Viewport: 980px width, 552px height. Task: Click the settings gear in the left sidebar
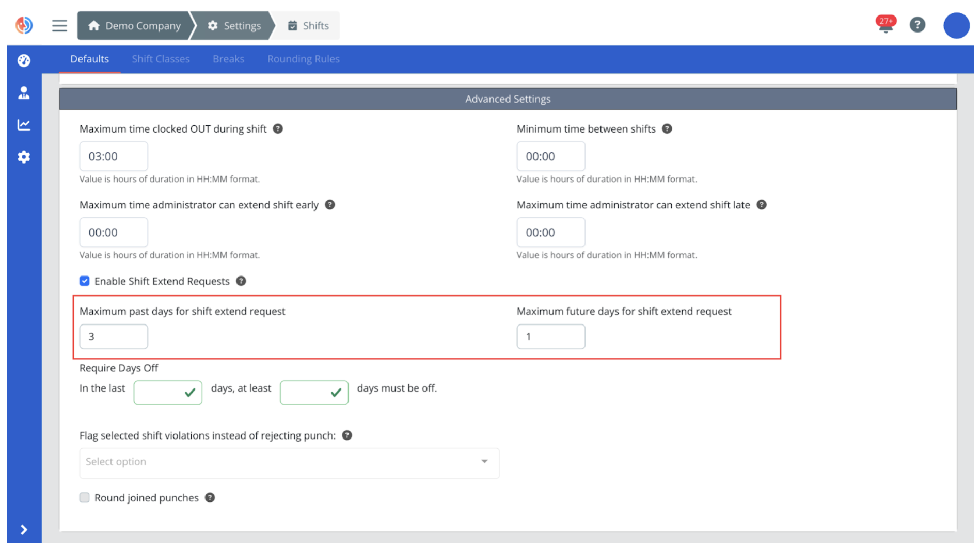[23, 156]
